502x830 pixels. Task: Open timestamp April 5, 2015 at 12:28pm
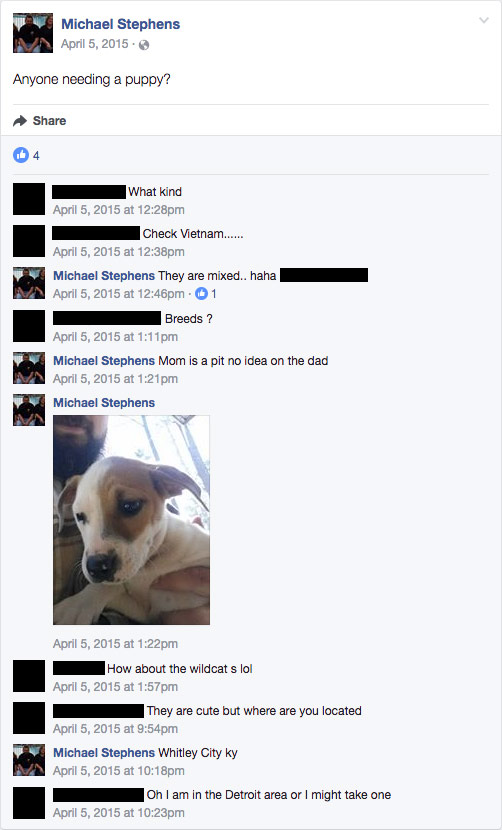[x=119, y=210]
